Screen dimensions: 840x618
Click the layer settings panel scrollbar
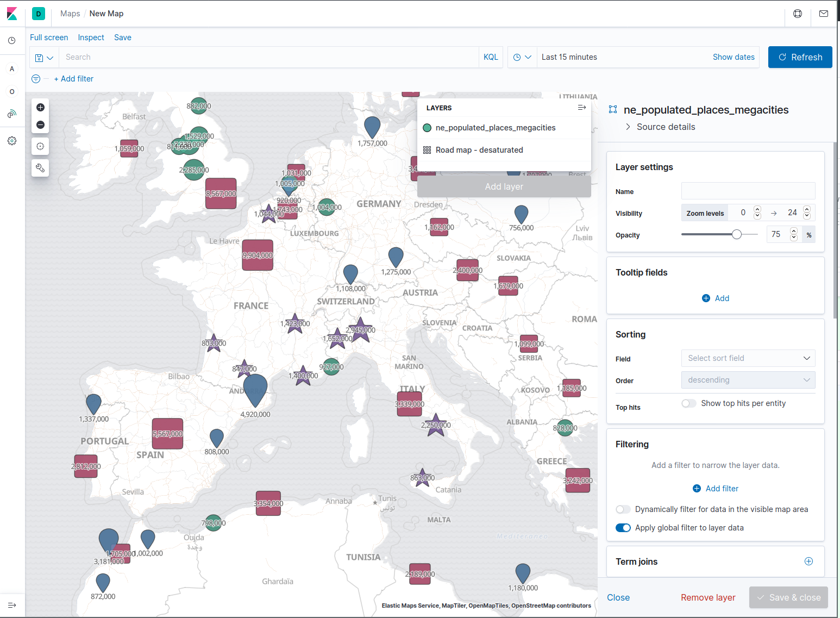(836, 230)
